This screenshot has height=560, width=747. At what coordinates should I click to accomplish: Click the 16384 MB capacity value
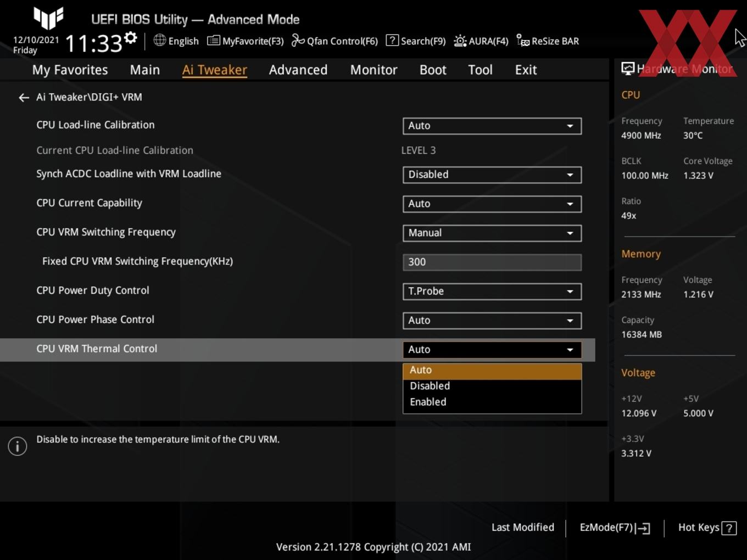[642, 335]
